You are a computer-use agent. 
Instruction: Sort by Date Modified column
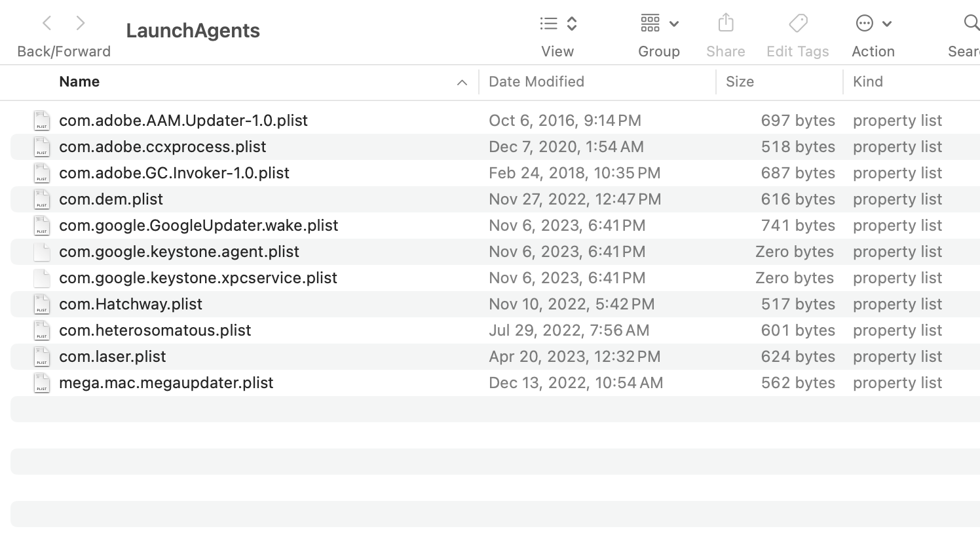coord(537,82)
